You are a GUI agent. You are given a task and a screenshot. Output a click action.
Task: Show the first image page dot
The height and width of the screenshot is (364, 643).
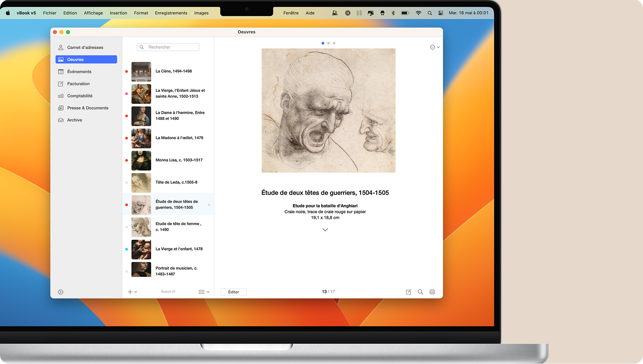click(x=323, y=43)
